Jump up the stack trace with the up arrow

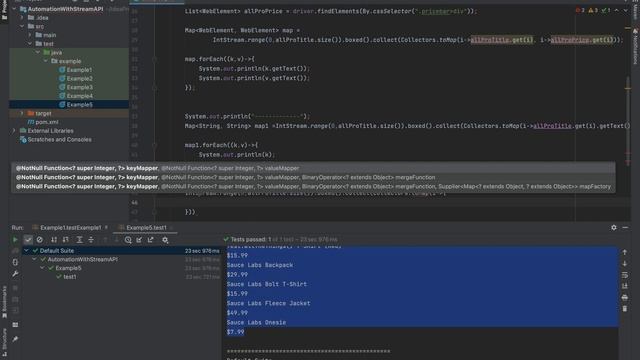click(624, 253)
